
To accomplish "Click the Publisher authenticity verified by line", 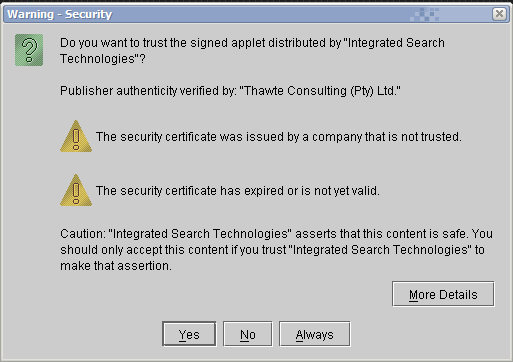I will [x=230, y=91].
